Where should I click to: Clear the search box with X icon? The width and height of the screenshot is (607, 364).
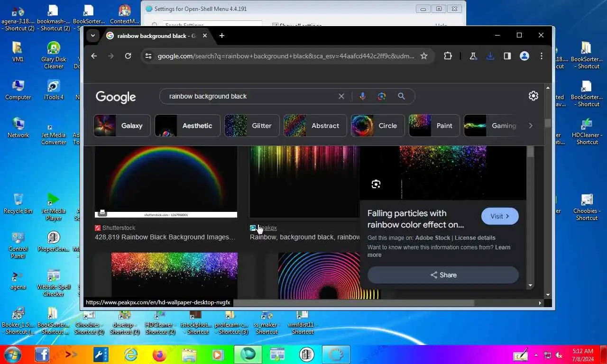click(x=341, y=96)
